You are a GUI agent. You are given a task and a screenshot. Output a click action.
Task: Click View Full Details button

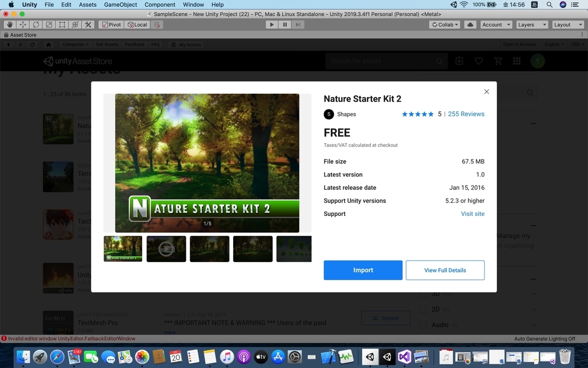coord(445,270)
